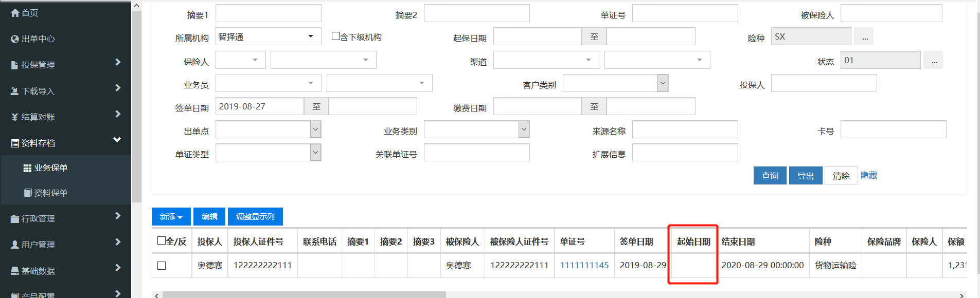Click the file icon beside 投保管理
The height and width of the screenshot is (298, 980).
pos(15,65)
